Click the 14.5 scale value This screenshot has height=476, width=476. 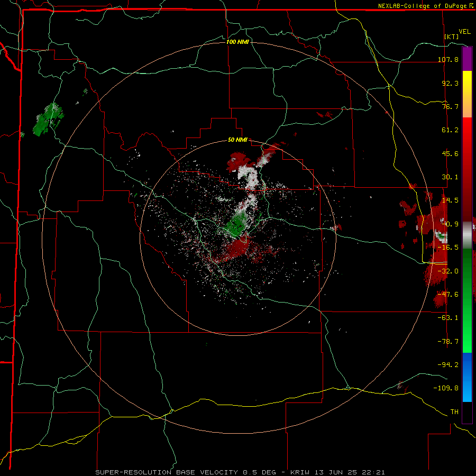coord(450,200)
